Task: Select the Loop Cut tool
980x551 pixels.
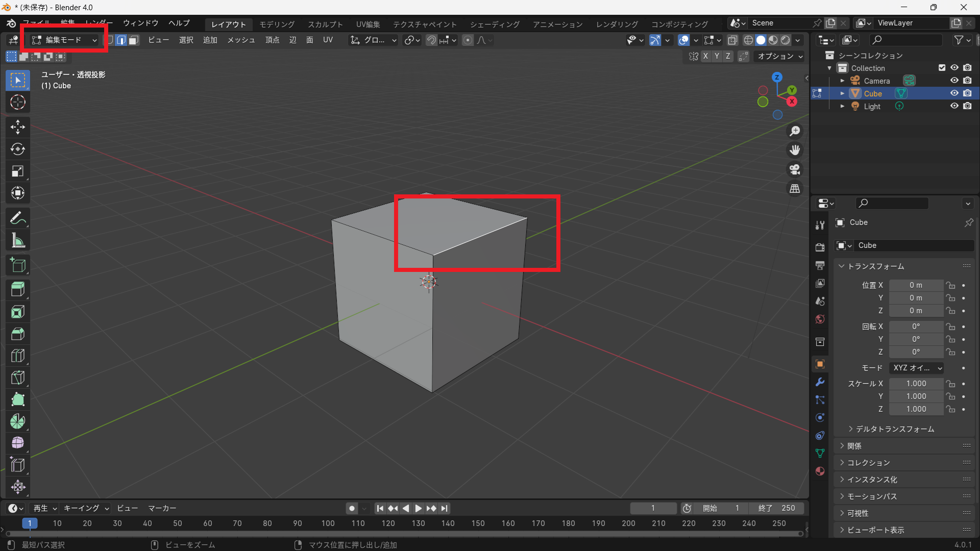Action: tap(18, 356)
